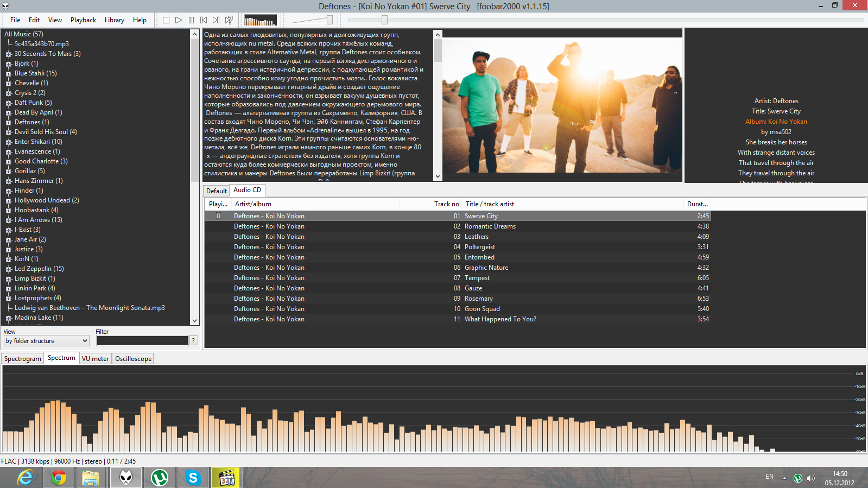
Task: Play a random track
Action: point(229,20)
